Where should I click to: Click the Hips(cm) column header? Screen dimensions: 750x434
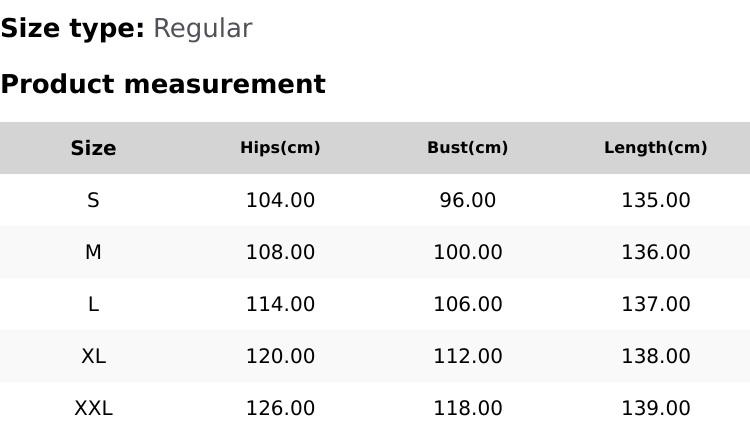pos(280,148)
